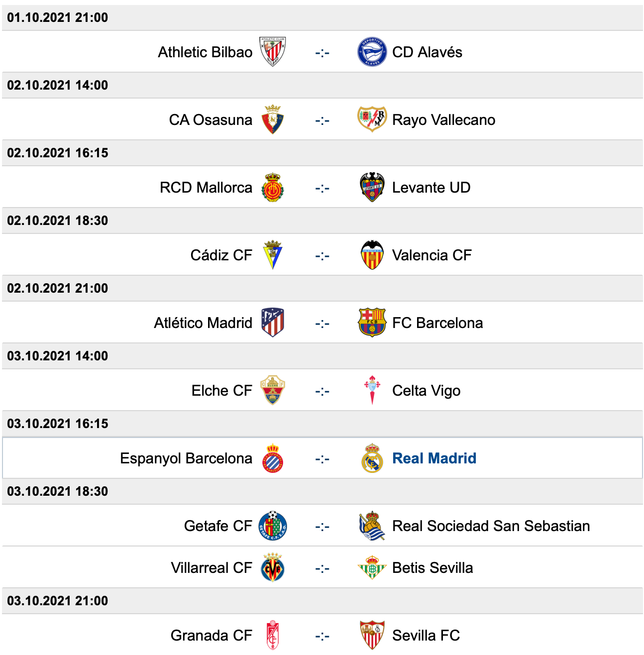The width and height of the screenshot is (644, 655).
Task: Select the Real Madrid crest
Action: [x=372, y=458]
